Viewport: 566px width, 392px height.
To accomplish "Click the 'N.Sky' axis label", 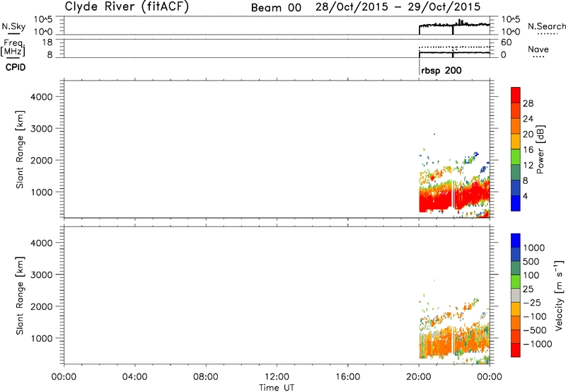I will 13,26.
